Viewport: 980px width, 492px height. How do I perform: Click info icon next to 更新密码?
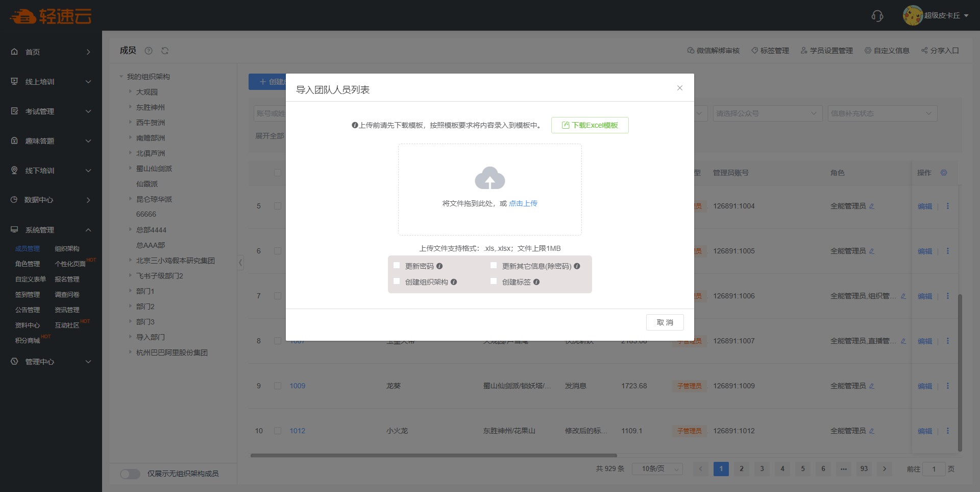(x=439, y=266)
